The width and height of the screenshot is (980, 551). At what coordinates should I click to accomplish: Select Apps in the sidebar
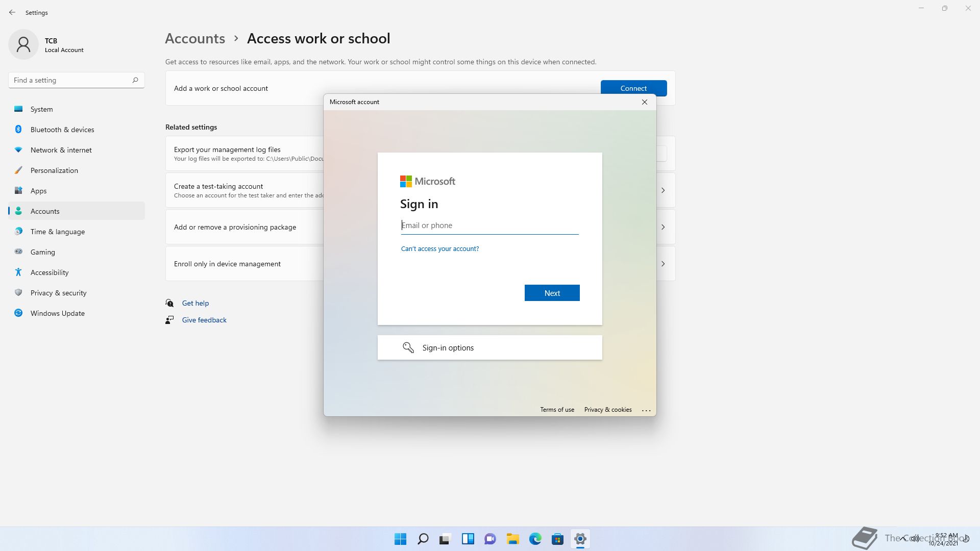(x=77, y=191)
